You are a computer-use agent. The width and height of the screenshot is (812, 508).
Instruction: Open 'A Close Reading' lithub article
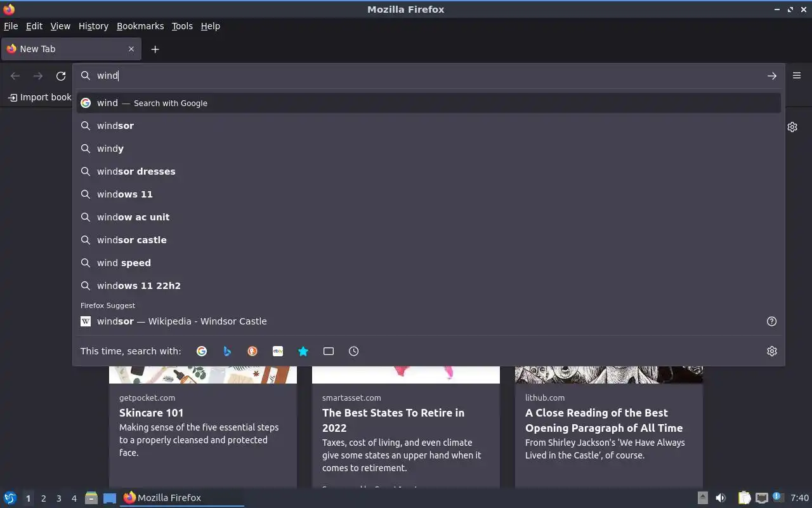click(x=604, y=420)
